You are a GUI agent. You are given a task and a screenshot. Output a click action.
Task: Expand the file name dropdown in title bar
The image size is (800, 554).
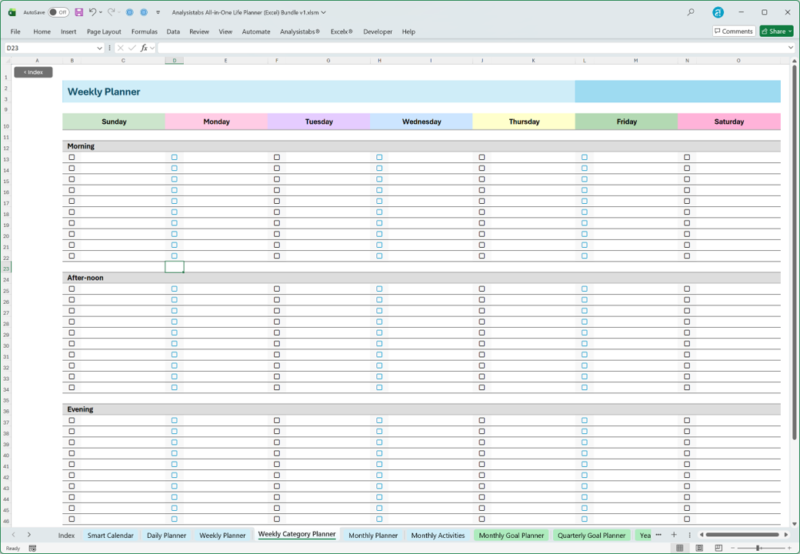point(323,12)
